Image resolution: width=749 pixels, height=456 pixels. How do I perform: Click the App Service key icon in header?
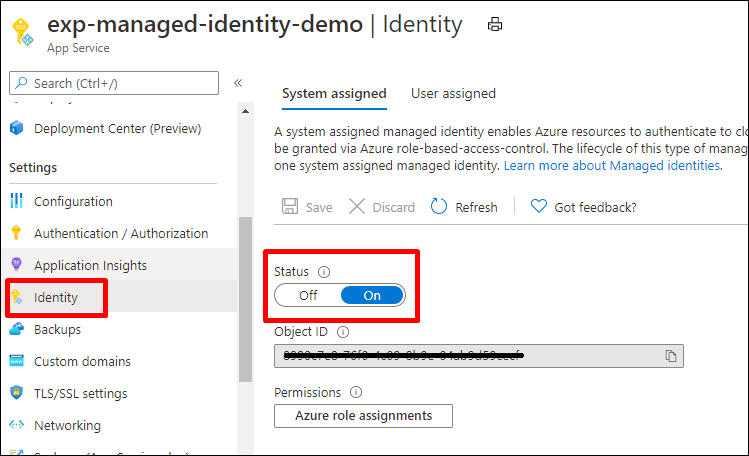[x=22, y=32]
